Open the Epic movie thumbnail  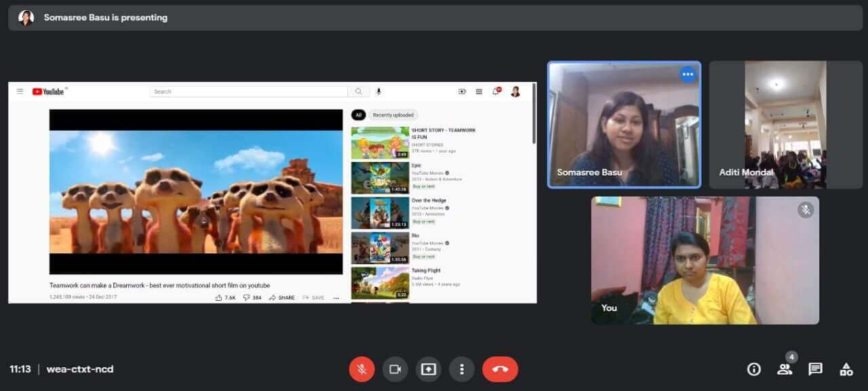coord(380,178)
